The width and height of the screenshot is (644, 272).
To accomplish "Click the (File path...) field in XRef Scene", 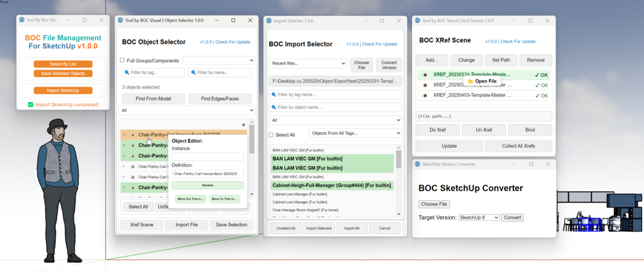I will (x=484, y=116).
